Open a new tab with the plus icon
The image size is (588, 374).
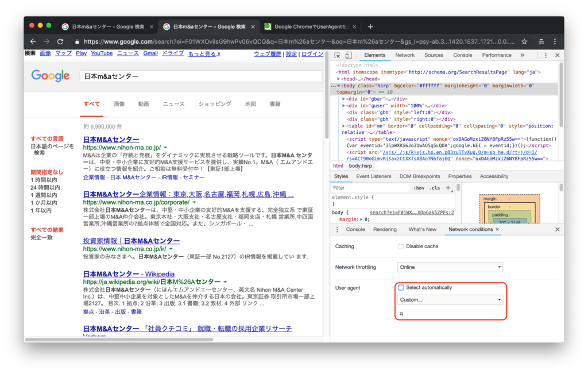[370, 26]
